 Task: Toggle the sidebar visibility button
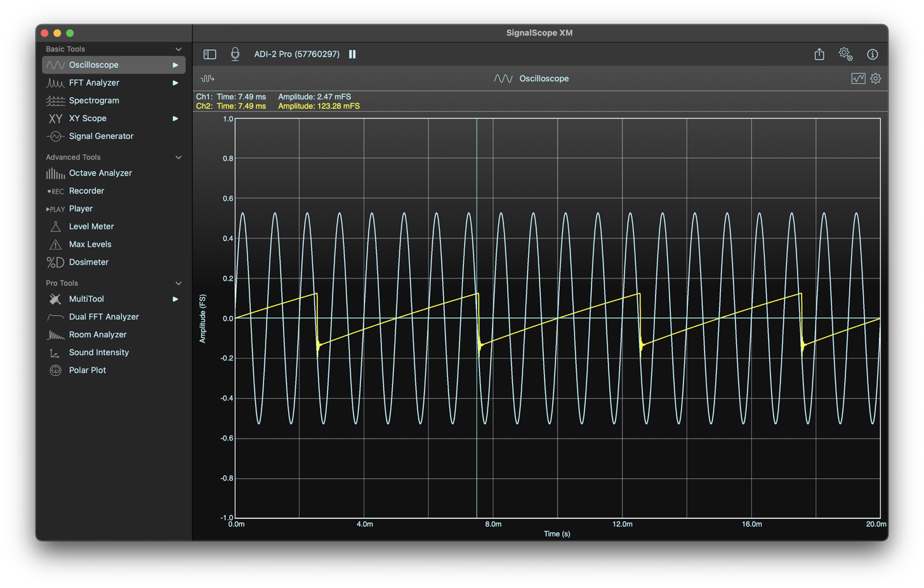click(x=209, y=54)
